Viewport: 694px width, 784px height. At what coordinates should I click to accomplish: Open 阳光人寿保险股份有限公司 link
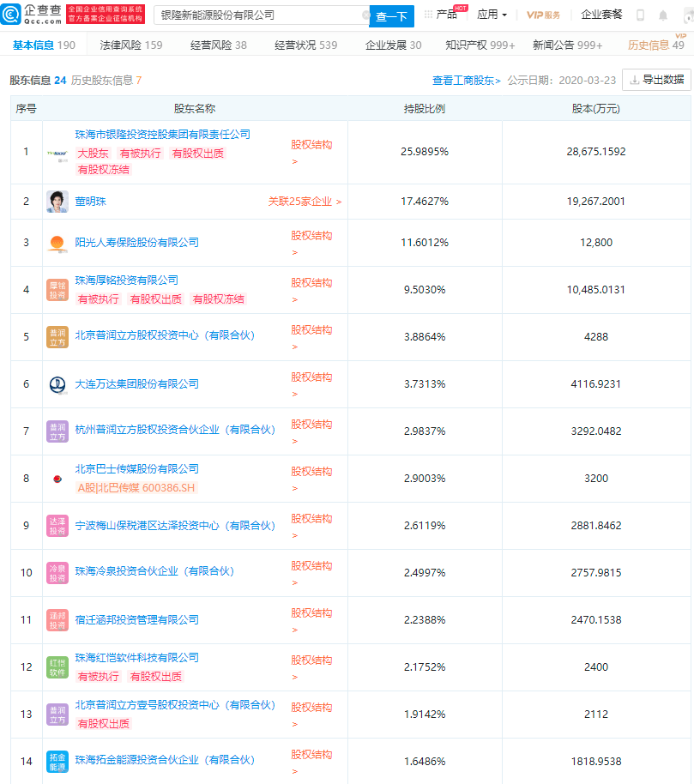point(136,243)
